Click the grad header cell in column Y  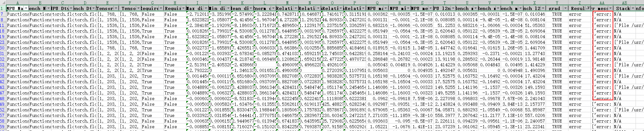pos(557,8)
